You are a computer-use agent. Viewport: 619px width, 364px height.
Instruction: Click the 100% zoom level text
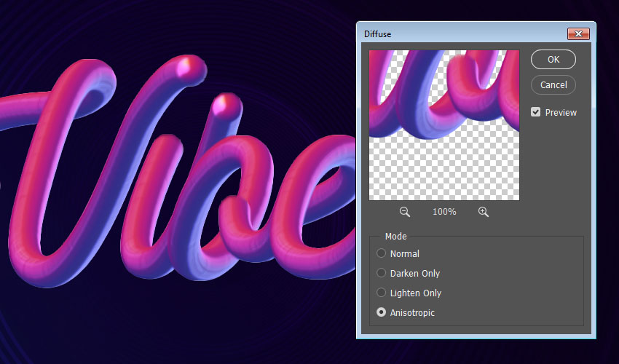(x=444, y=212)
